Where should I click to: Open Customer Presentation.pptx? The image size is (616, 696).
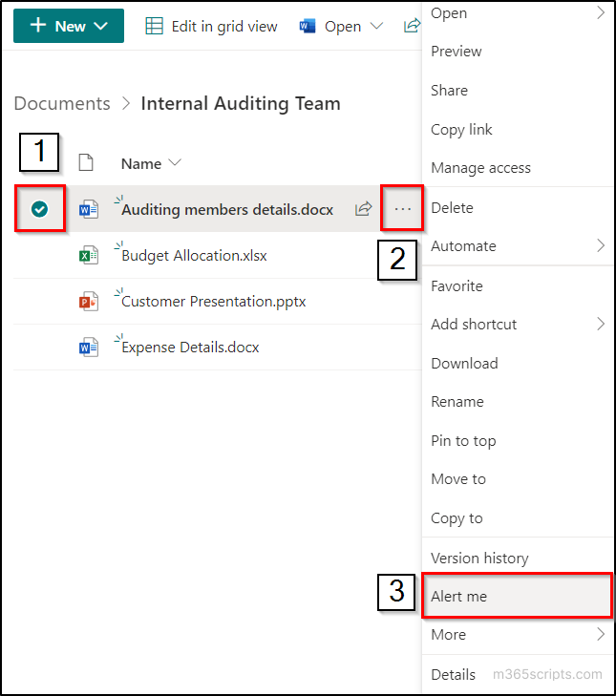coord(214,302)
